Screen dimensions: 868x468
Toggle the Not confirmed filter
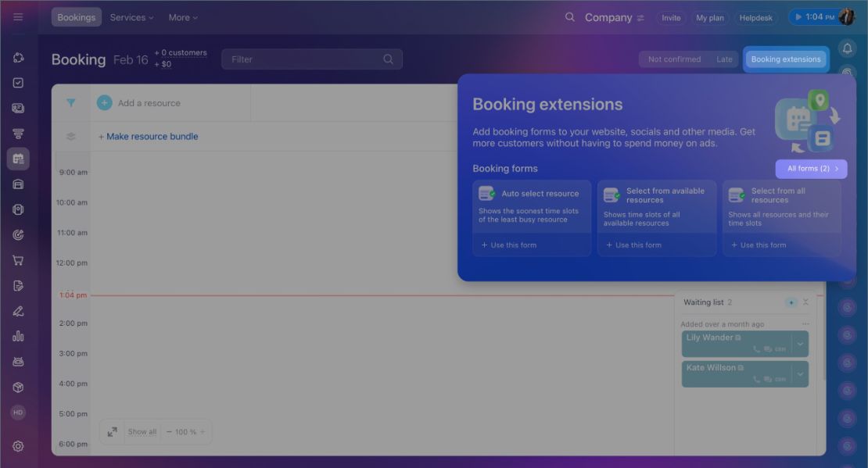click(674, 59)
